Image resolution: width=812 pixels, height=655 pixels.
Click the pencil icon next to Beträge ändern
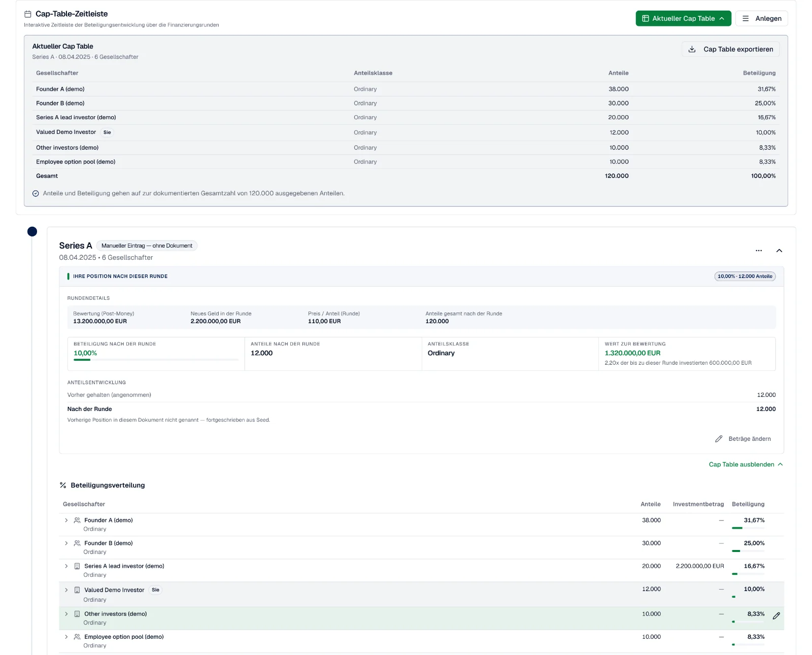click(x=719, y=439)
